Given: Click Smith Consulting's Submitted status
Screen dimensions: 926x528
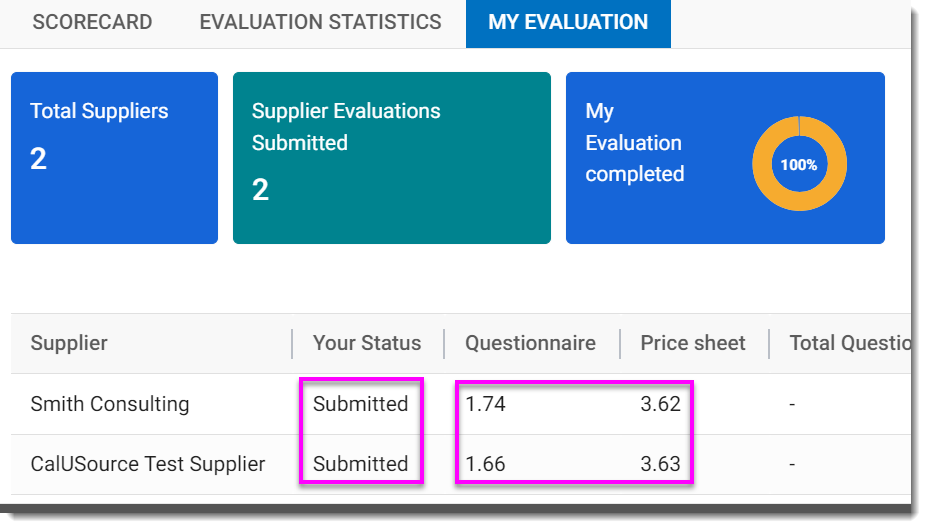Looking at the screenshot, I should click(x=360, y=404).
